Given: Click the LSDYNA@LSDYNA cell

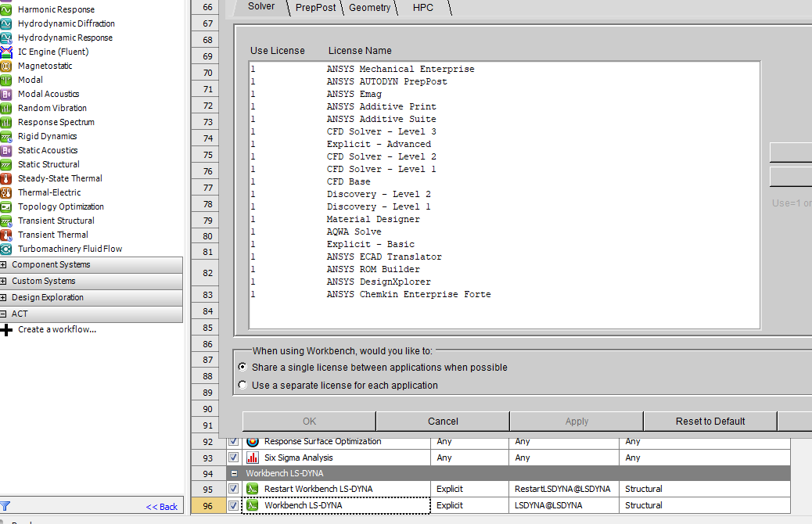Looking at the screenshot, I should pos(563,505).
